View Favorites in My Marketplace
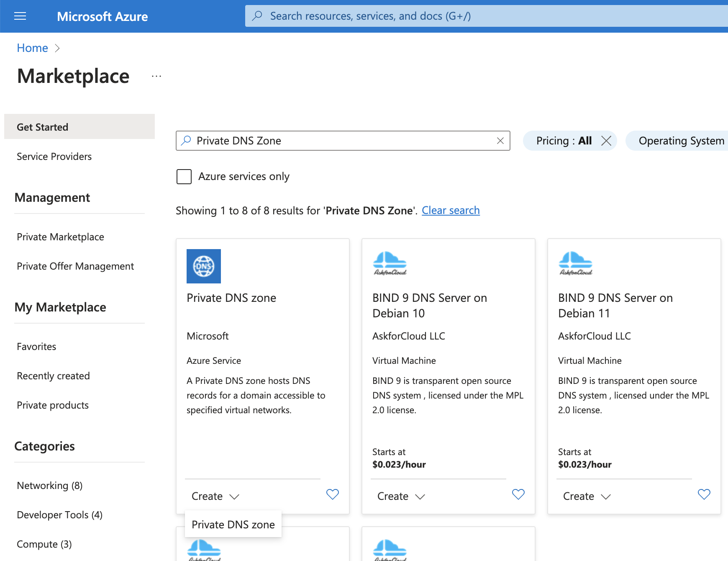728x561 pixels. tap(36, 347)
